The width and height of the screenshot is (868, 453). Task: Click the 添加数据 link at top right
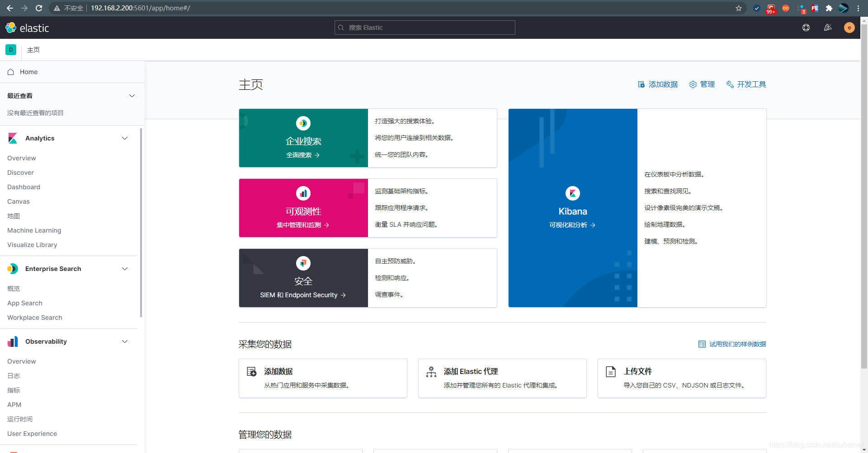tap(658, 84)
